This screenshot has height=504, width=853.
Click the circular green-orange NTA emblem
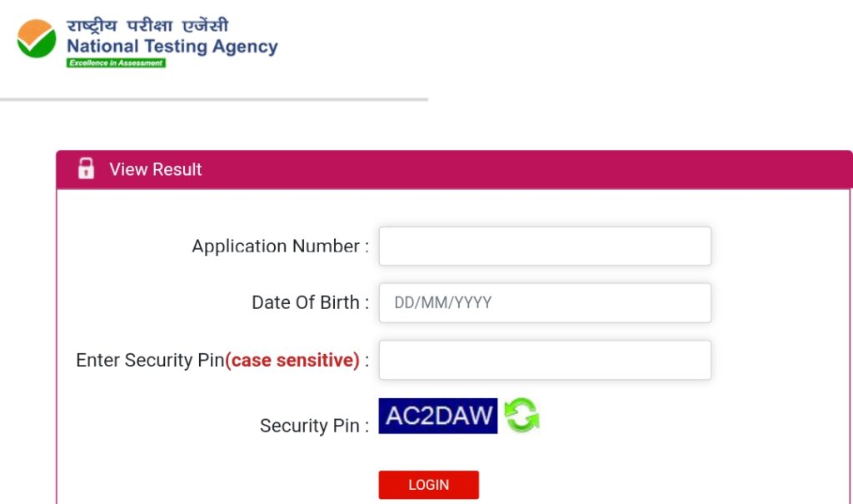pos(37,39)
